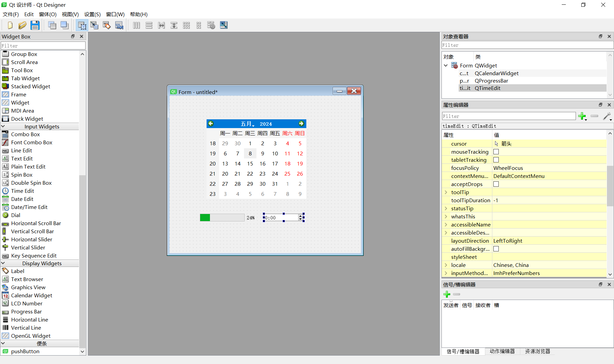
Task: Switch to the 资源浏览器 tab
Action: 538,352
